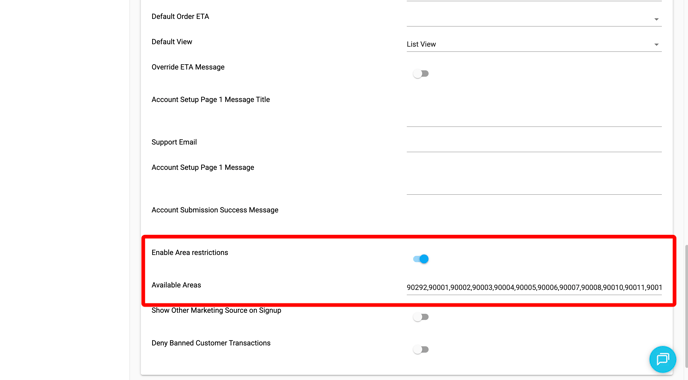Click the Default Order ETA label

[180, 17]
